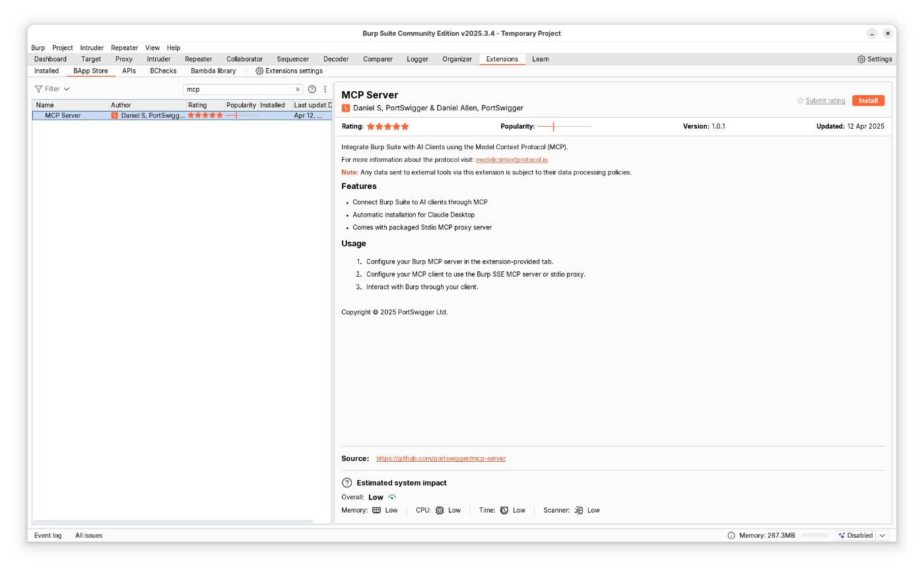Screen dimensions: 924x572
Task: Click the Submit rating star icon
Action: click(801, 100)
